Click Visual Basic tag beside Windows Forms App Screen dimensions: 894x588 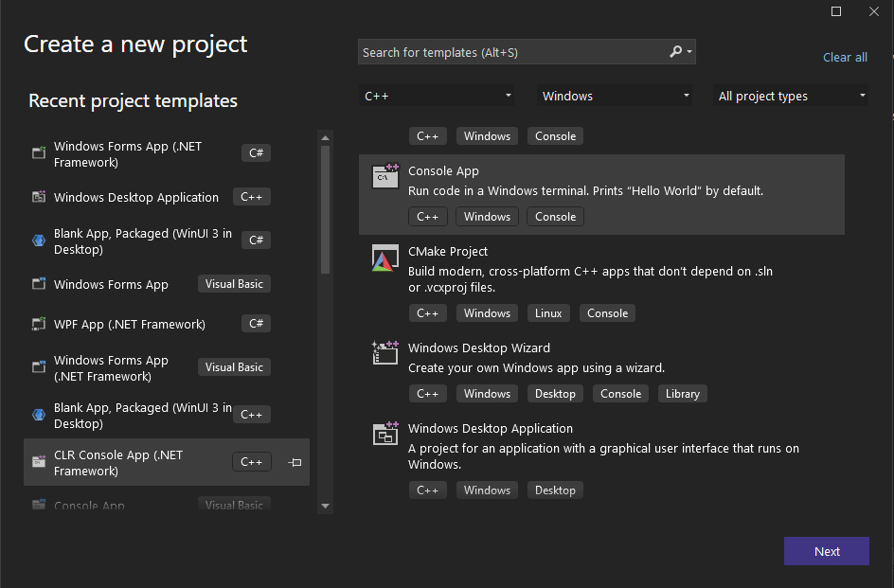point(234,283)
